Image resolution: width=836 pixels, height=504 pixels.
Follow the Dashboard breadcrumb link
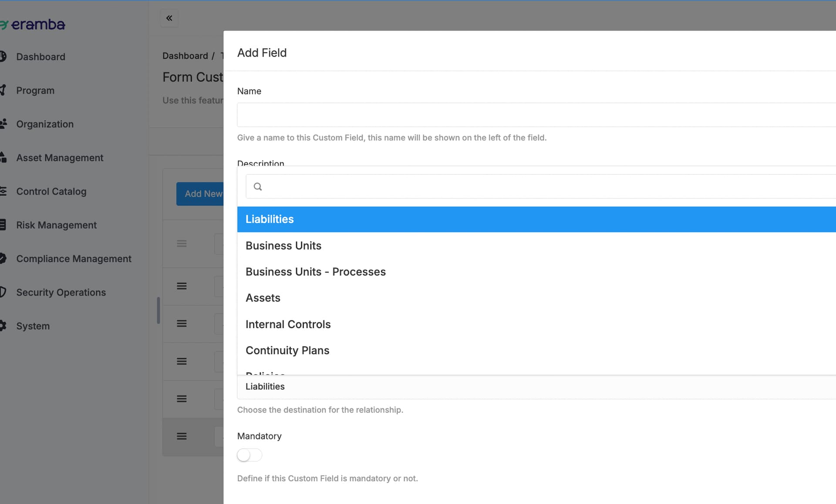185,56
